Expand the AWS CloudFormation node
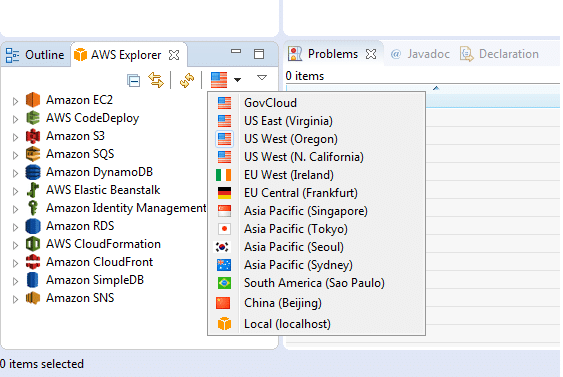The height and width of the screenshot is (377, 563). click(15, 245)
